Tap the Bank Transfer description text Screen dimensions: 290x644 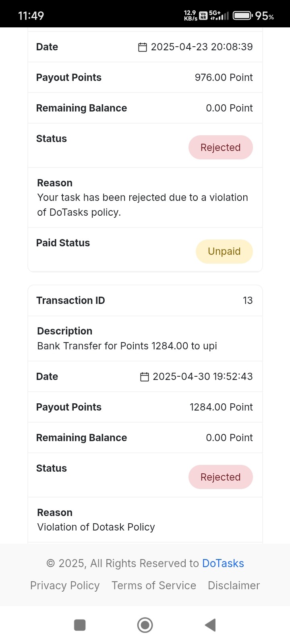pos(127,346)
